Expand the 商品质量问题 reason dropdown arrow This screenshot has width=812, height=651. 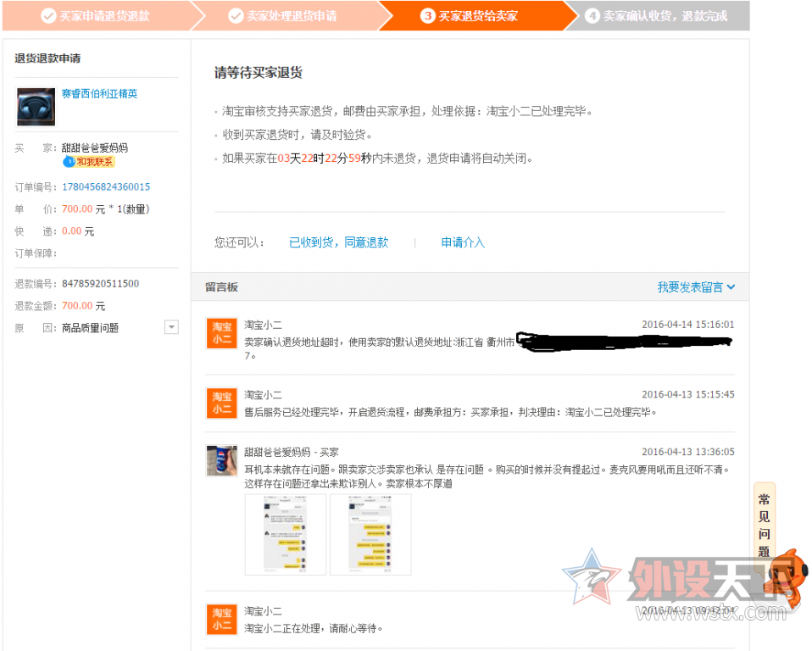click(171, 327)
